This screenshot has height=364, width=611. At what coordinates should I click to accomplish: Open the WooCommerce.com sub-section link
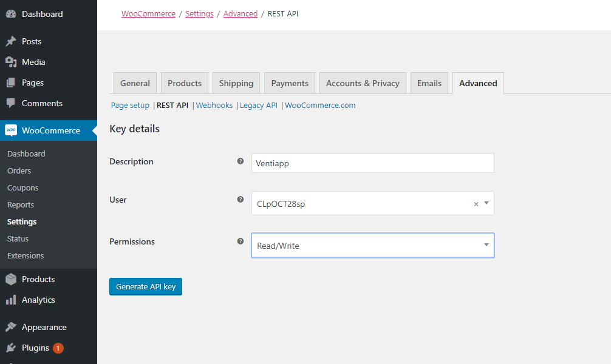coord(320,106)
